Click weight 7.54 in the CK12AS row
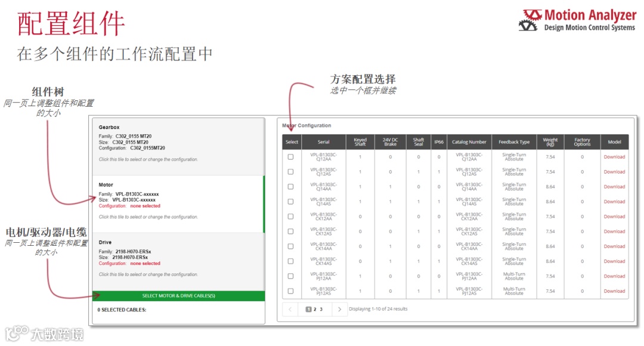The image size is (644, 346). click(550, 231)
